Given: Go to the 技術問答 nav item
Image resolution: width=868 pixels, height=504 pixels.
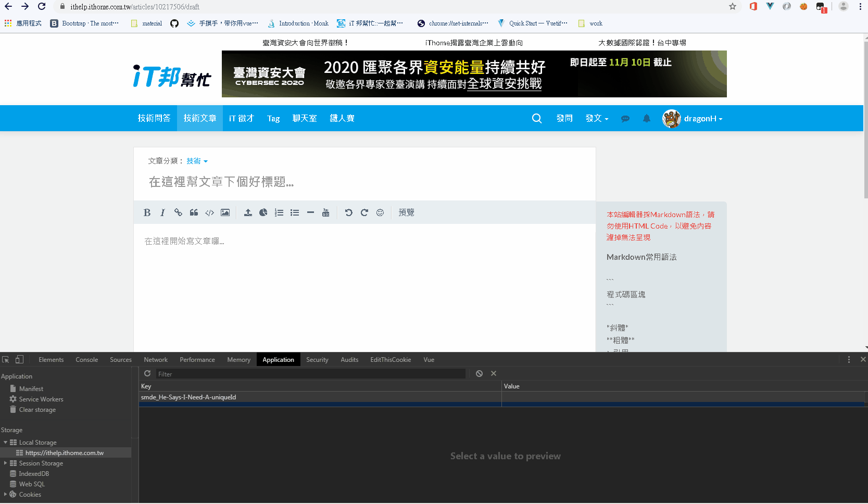Looking at the screenshot, I should pyautogui.click(x=154, y=118).
